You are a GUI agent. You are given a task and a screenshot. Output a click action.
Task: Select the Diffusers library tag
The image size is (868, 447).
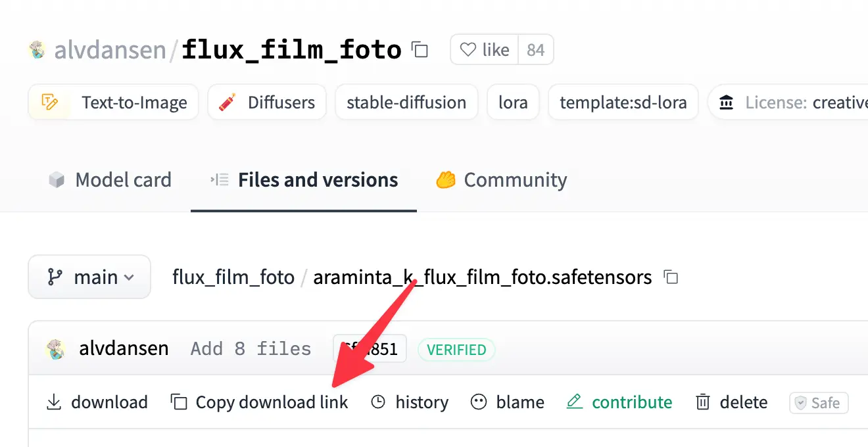[x=267, y=103]
